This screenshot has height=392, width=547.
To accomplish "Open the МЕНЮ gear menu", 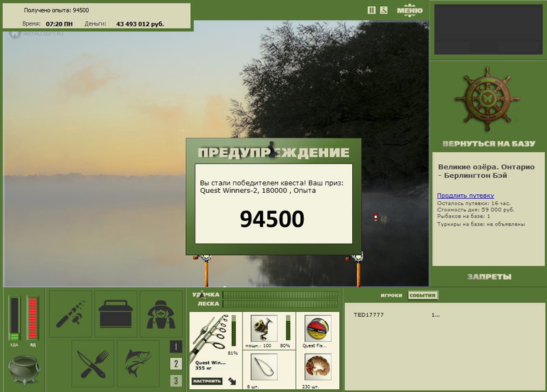I will (410, 10).
